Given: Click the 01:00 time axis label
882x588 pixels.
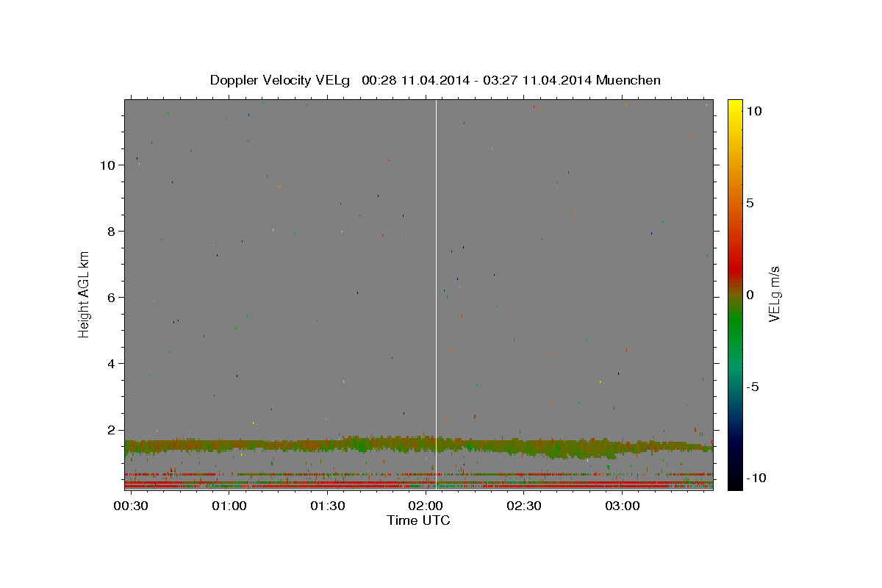Looking at the screenshot, I should [x=229, y=506].
